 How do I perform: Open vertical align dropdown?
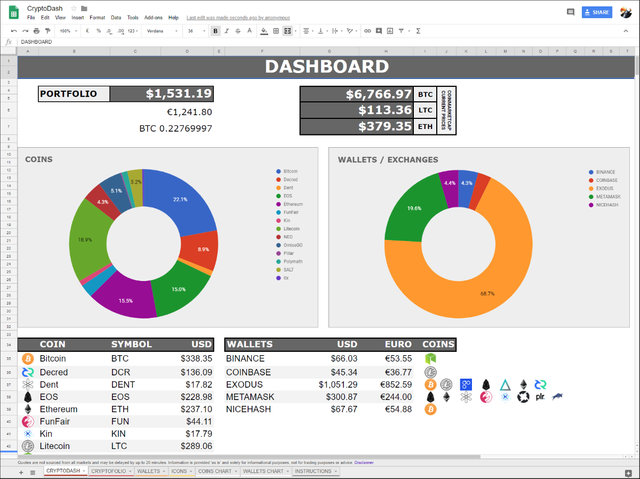click(322, 31)
